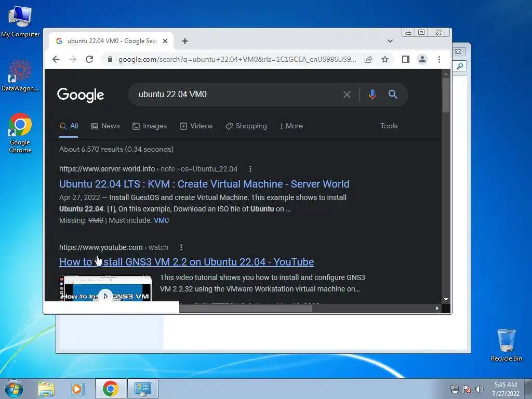The height and width of the screenshot is (399, 532).
Task: Click the youtube.com watch URL
Action: point(114,247)
